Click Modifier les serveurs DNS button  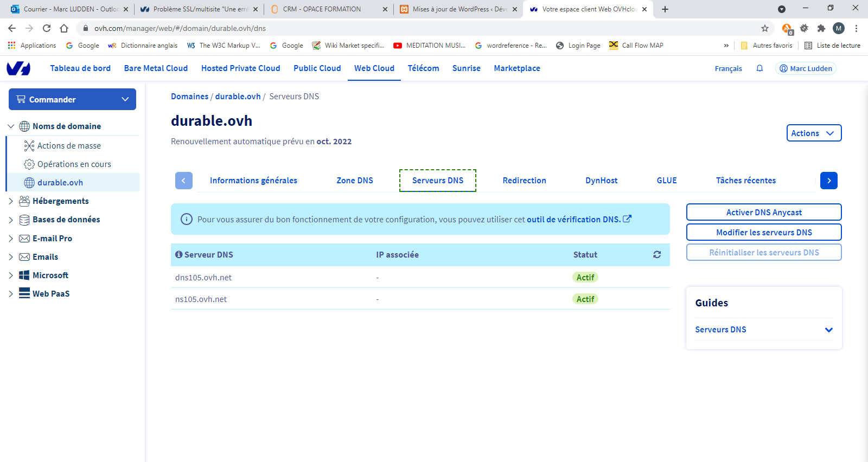tap(763, 232)
